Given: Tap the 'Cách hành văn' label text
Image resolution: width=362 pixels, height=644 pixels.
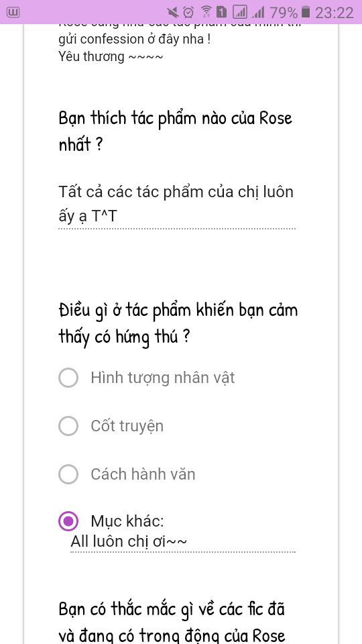Looking at the screenshot, I should [143, 474].
